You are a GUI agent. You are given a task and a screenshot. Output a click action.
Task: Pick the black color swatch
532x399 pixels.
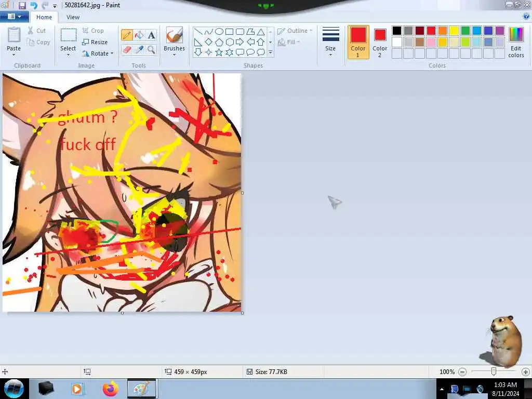397,31
